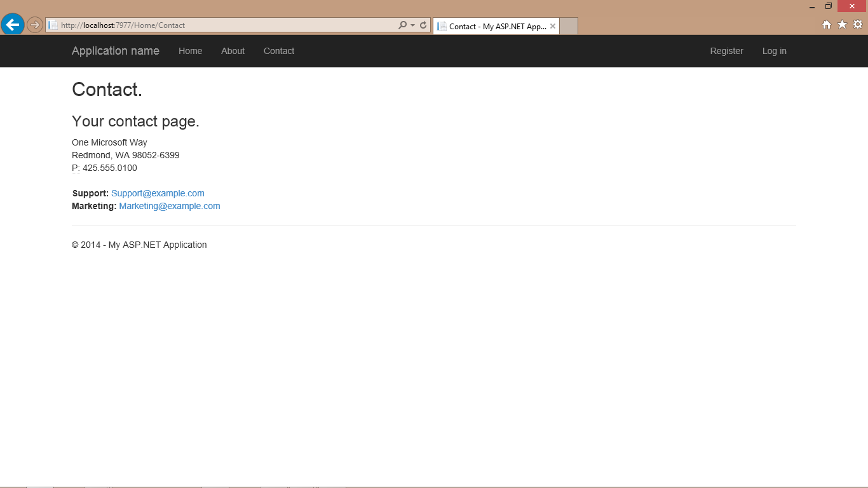Viewport: 868px width, 488px height.
Task: Click the search magnifier in address bar
Action: (402, 25)
